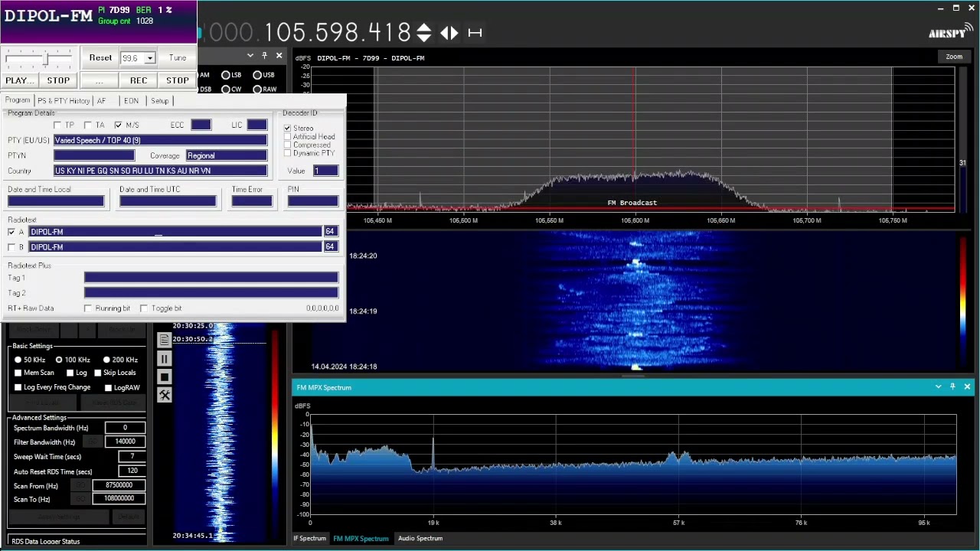Click the Scan To 108000000 field
The width and height of the screenshot is (980, 551).
[x=119, y=498]
